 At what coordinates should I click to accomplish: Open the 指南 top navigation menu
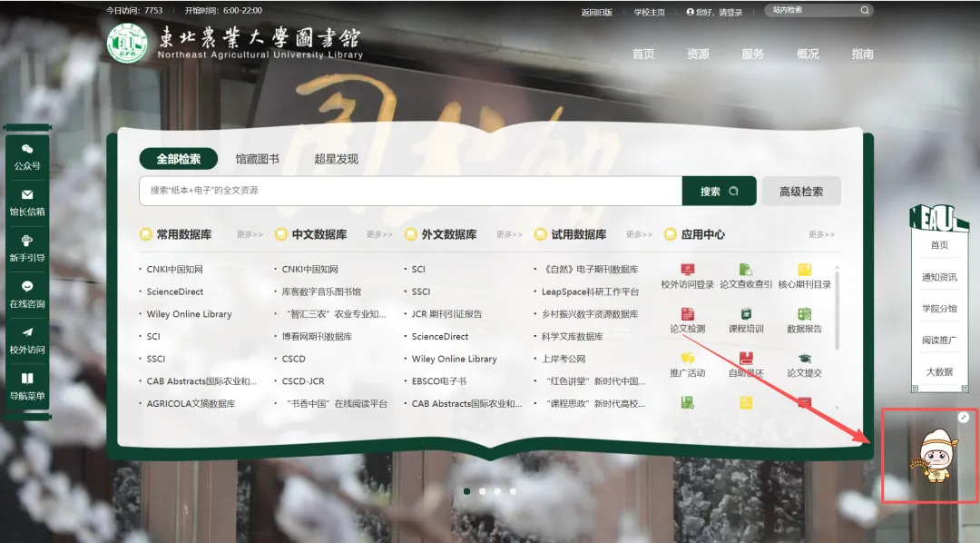tap(863, 54)
